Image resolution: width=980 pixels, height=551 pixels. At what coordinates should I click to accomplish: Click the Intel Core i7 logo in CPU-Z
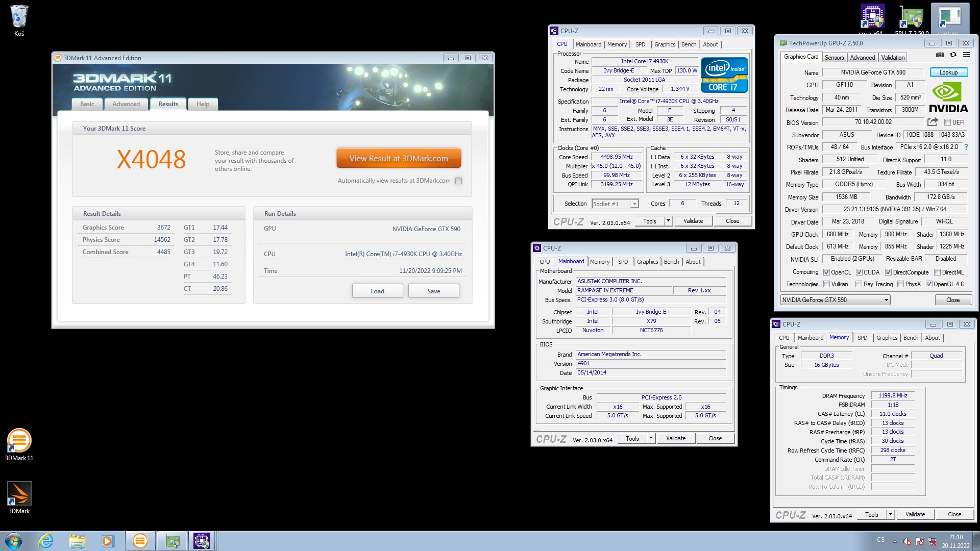pyautogui.click(x=724, y=76)
